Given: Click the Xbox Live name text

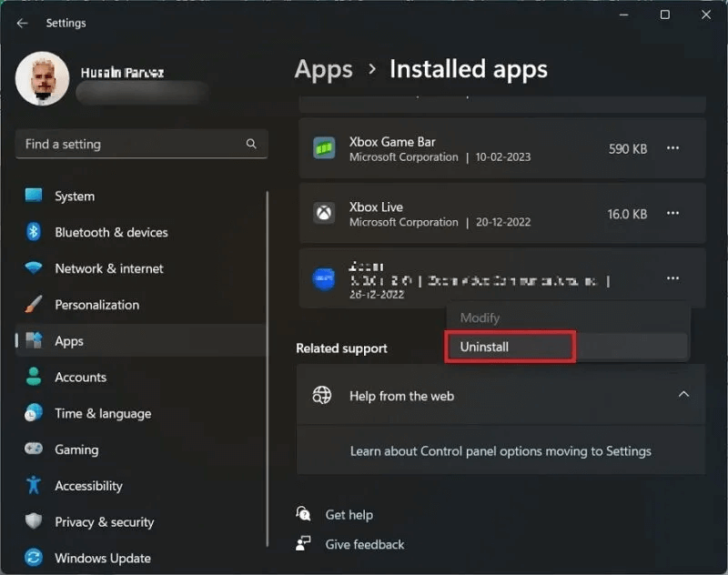Looking at the screenshot, I should coord(376,207).
